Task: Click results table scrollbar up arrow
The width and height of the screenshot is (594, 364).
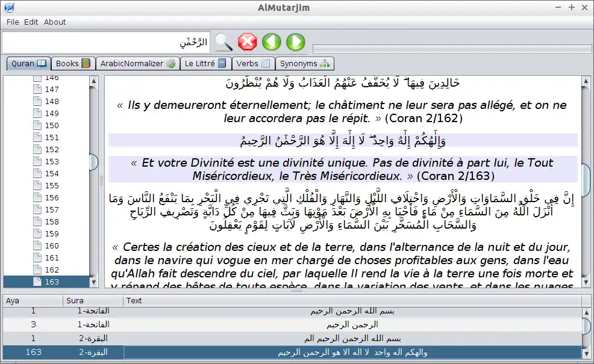Action: (586, 312)
